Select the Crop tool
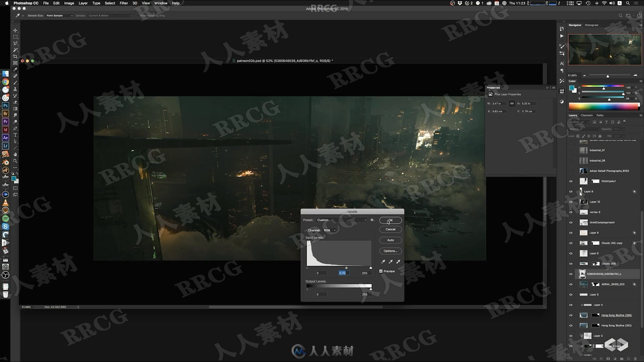Viewport: 644px width, 362px height. click(x=15, y=56)
